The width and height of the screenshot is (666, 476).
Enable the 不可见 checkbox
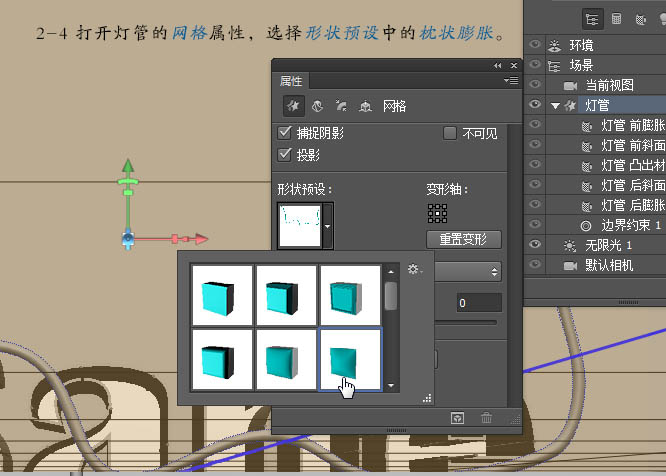coord(449,133)
